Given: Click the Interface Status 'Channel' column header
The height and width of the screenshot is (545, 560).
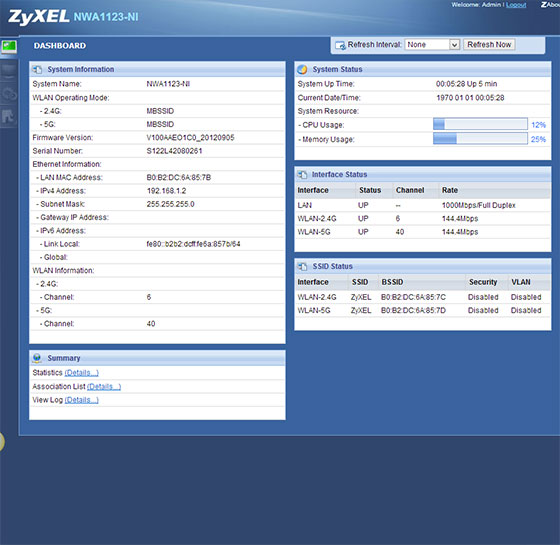Looking at the screenshot, I should pyautogui.click(x=410, y=190).
